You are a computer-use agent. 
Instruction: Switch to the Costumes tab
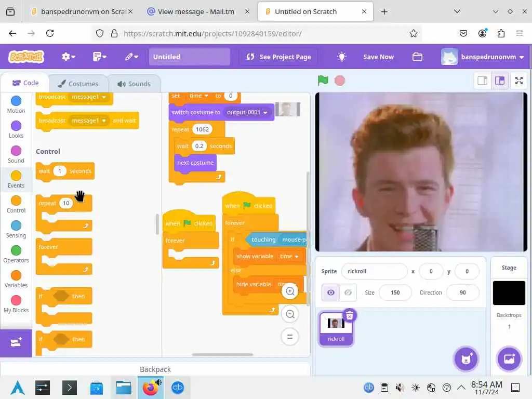(x=78, y=84)
